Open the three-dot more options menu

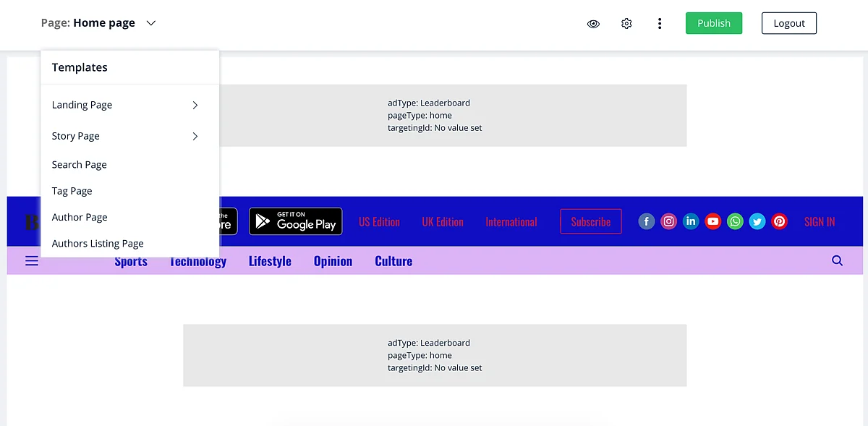click(660, 23)
